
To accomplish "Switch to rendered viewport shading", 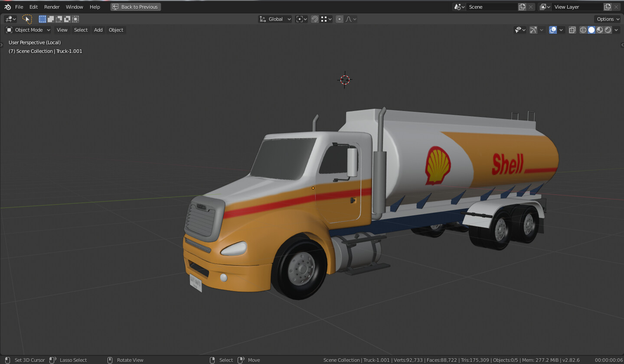I will pyautogui.click(x=608, y=30).
